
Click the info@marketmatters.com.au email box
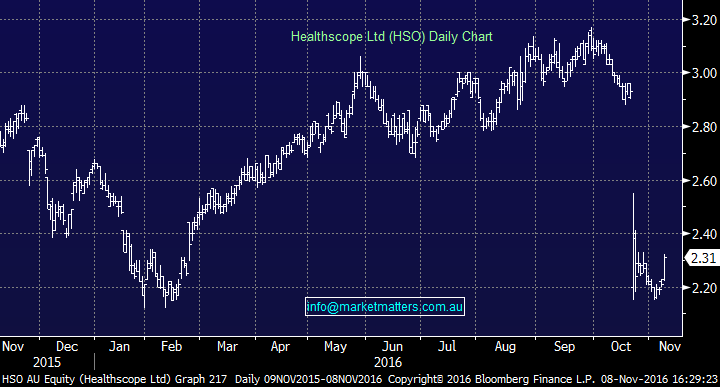point(385,307)
